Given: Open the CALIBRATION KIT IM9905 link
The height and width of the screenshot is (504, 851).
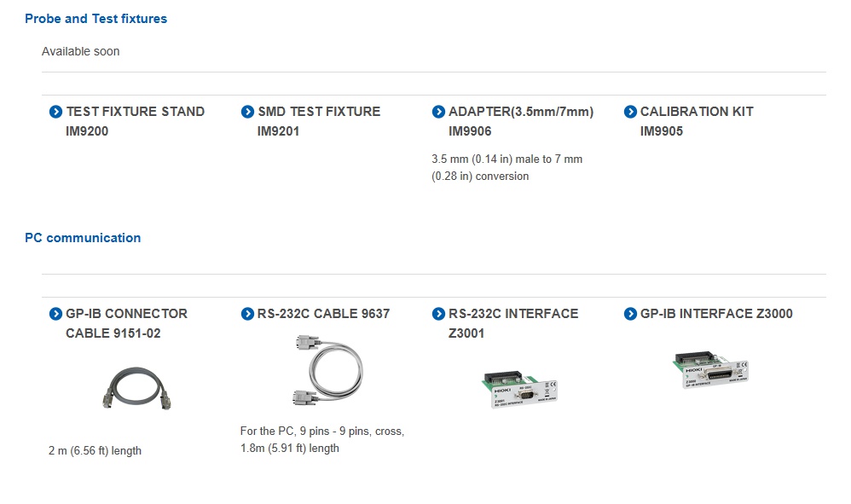Looking at the screenshot, I should [697, 121].
